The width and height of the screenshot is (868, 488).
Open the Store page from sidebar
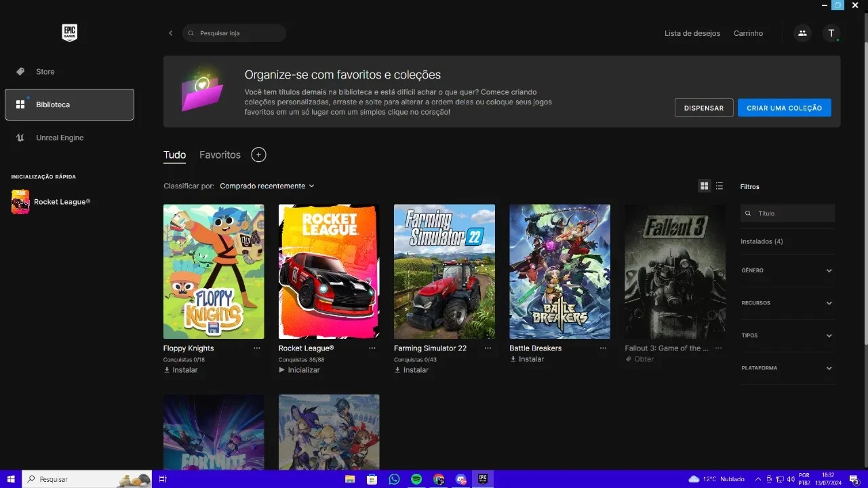(x=69, y=71)
